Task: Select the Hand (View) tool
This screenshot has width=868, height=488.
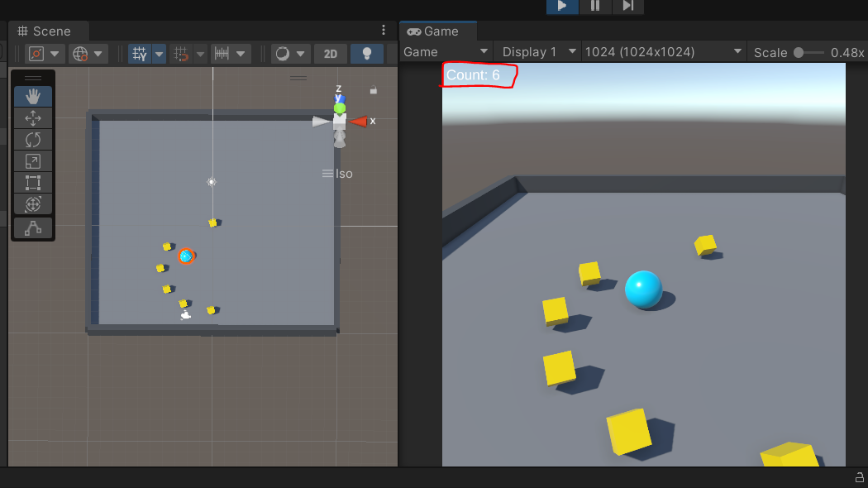Action: tap(33, 97)
